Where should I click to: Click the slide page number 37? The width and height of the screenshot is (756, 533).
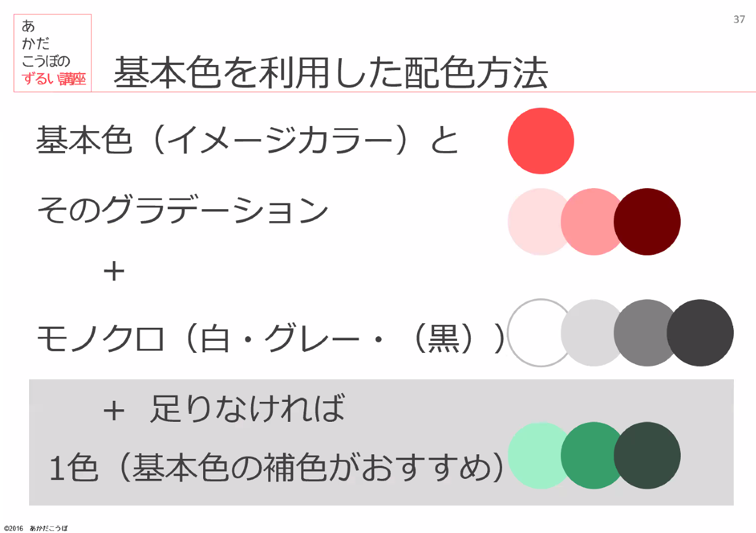739,19
